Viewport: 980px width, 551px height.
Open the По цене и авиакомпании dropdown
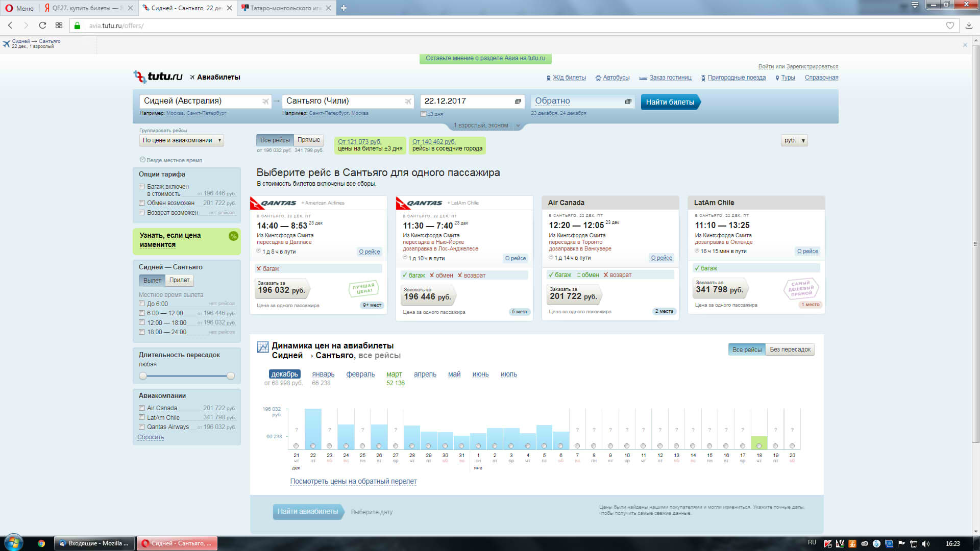(x=182, y=140)
